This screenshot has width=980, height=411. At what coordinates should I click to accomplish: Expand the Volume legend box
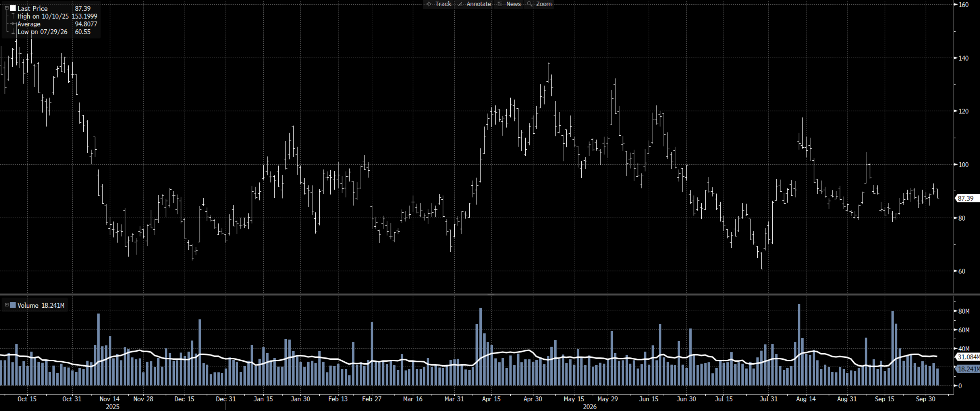(x=7, y=305)
